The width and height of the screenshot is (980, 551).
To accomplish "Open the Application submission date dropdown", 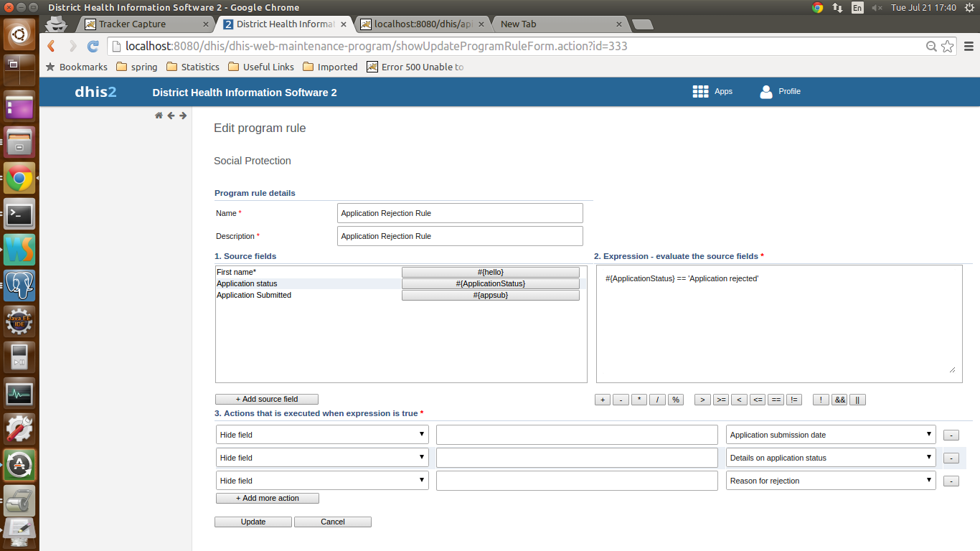I will [x=831, y=435].
